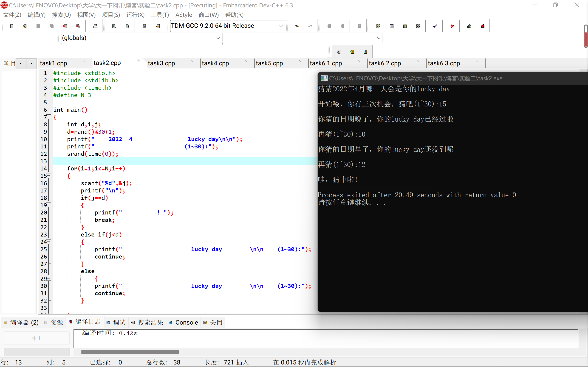Screen dimensions: 588x367
Task: Collapse the main function fold at line 7
Action: [x=49, y=117]
